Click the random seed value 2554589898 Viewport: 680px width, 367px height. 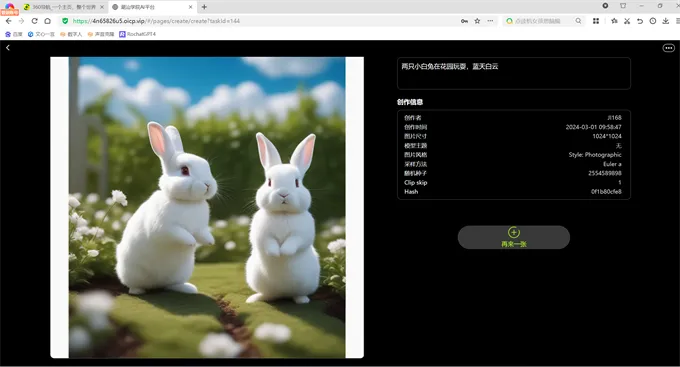605,173
